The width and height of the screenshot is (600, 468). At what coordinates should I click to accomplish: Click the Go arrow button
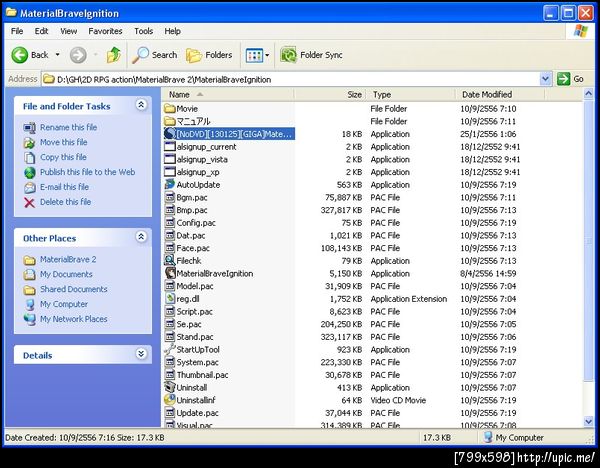click(x=563, y=79)
